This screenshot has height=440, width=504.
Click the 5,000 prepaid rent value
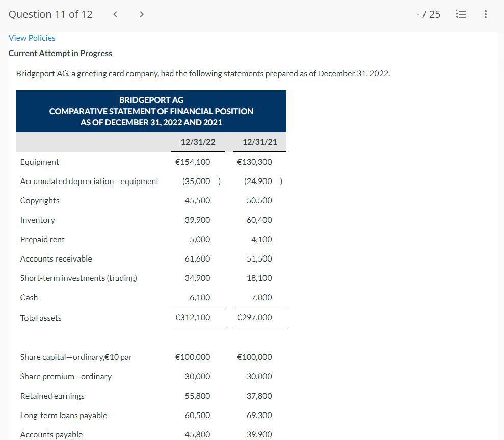200,239
